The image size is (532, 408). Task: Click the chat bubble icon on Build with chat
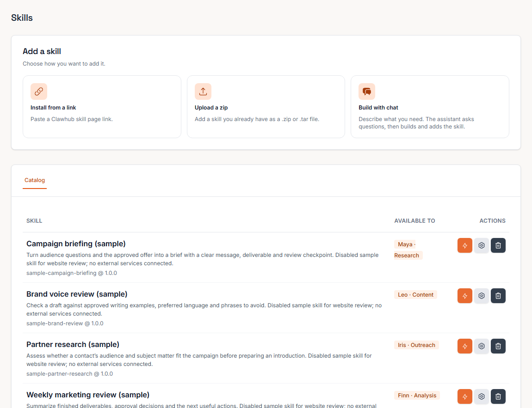tap(367, 91)
